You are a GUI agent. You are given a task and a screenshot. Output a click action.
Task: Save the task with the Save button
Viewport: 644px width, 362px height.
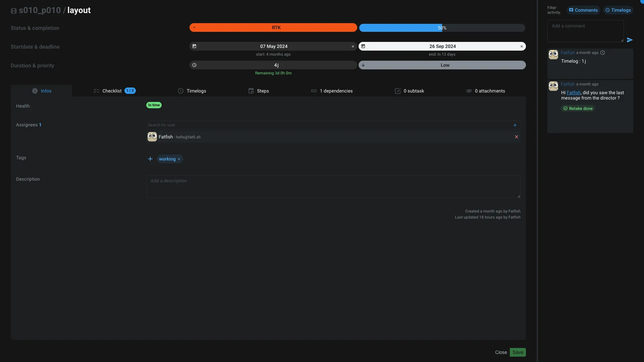point(518,352)
